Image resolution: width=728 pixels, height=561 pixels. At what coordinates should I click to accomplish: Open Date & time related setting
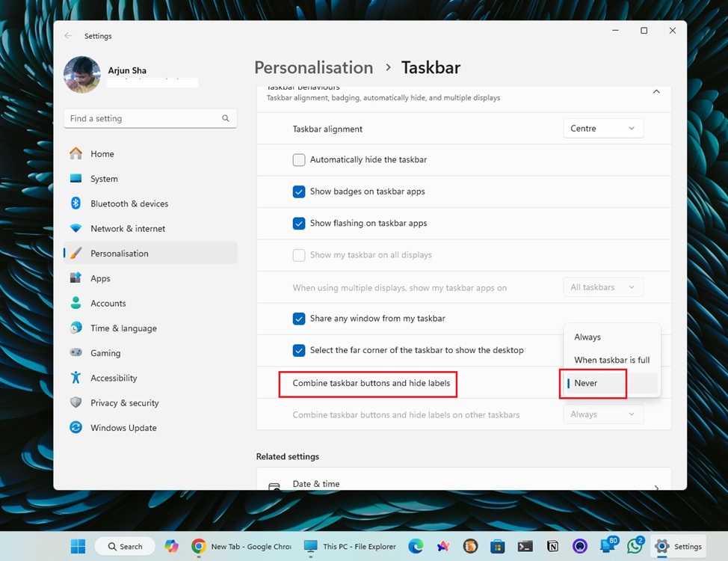click(x=463, y=479)
